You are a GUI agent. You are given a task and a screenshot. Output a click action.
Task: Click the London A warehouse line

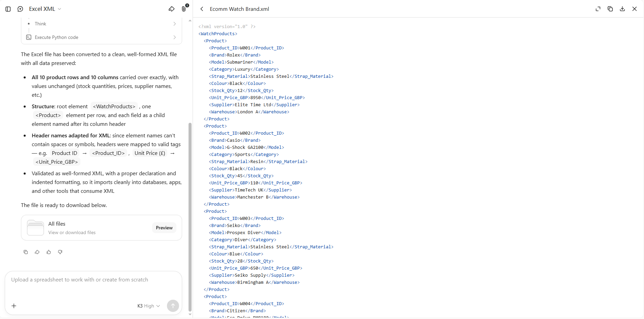[249, 112]
